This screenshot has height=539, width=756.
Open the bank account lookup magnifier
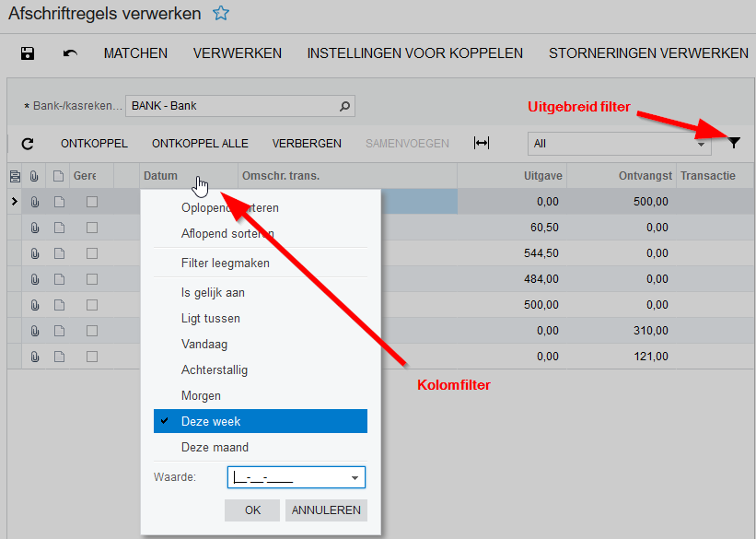pos(344,106)
